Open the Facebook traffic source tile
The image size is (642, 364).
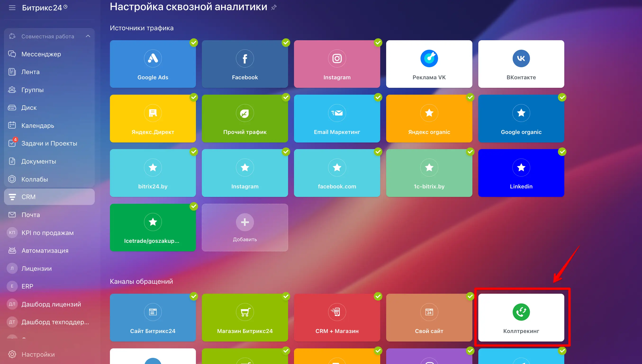[245, 64]
